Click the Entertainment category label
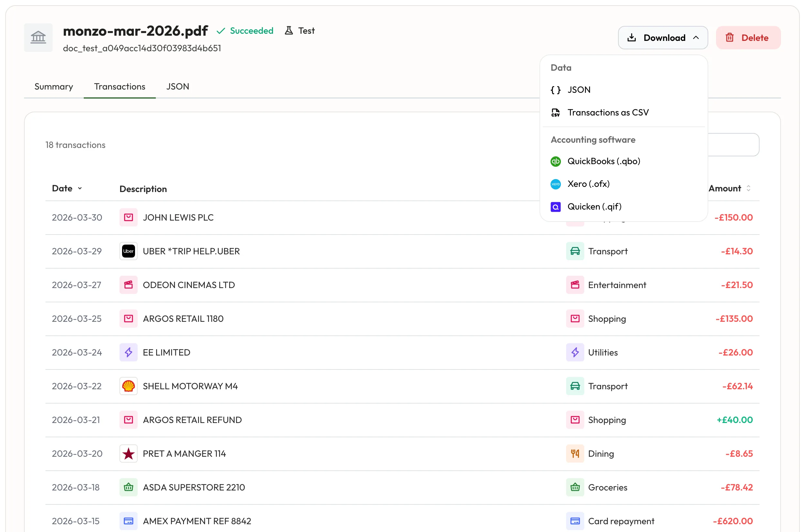 pyautogui.click(x=617, y=285)
